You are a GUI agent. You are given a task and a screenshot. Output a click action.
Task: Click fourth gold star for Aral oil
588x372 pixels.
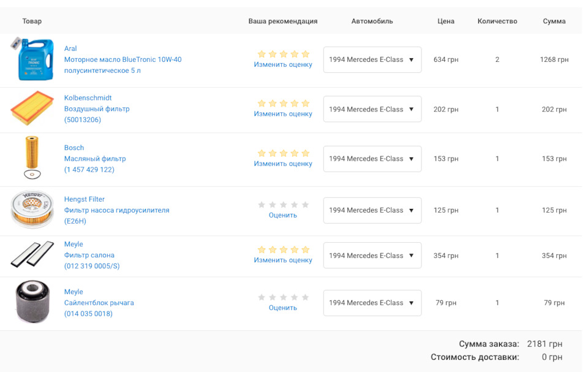click(295, 54)
